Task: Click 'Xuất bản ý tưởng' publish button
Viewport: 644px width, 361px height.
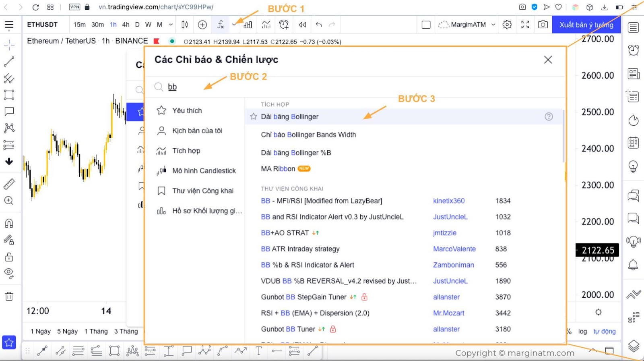Action: click(586, 25)
